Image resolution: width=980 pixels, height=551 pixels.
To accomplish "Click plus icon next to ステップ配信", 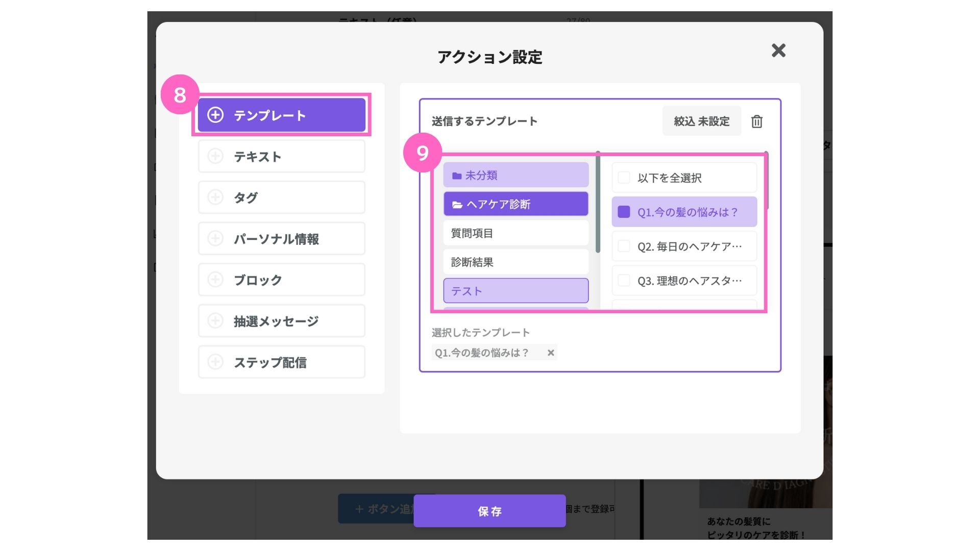I will tap(215, 362).
